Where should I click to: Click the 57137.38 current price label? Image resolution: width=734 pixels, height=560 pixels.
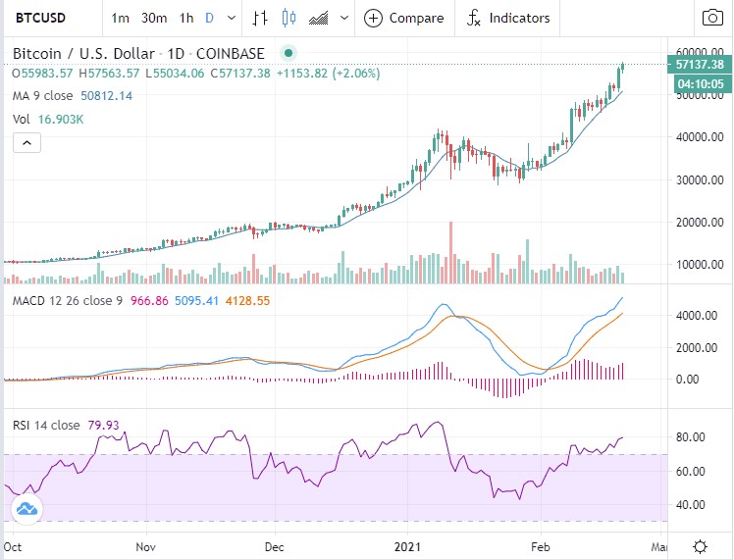tap(700, 65)
